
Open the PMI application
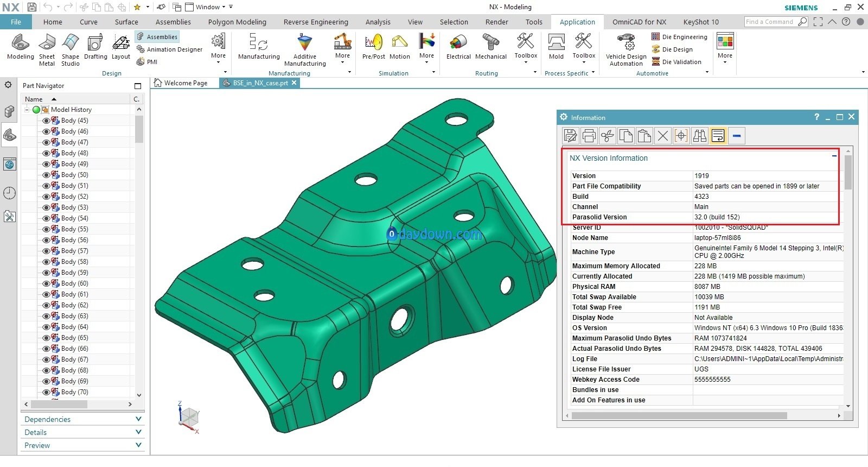tap(147, 62)
